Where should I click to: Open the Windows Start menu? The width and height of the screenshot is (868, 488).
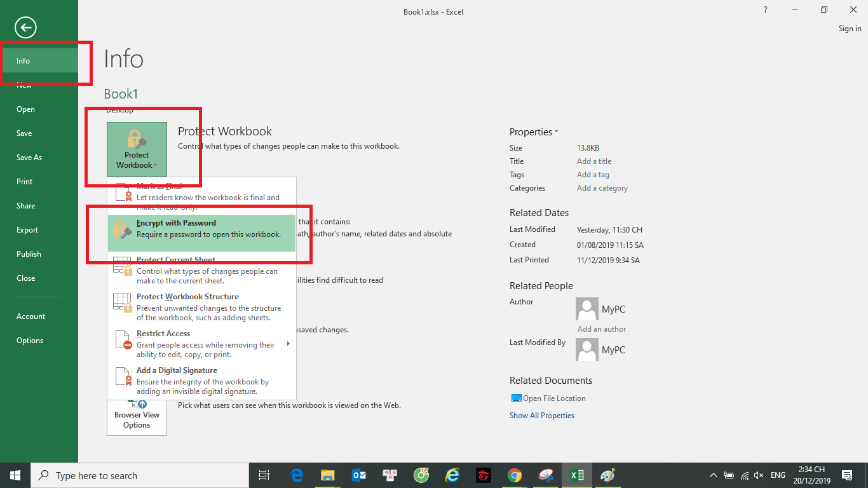click(15, 475)
